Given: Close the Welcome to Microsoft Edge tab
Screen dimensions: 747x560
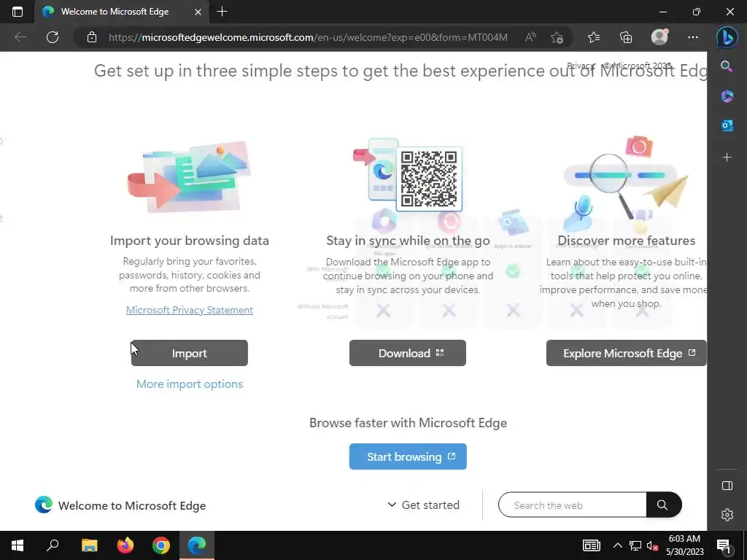Looking at the screenshot, I should 198,12.
